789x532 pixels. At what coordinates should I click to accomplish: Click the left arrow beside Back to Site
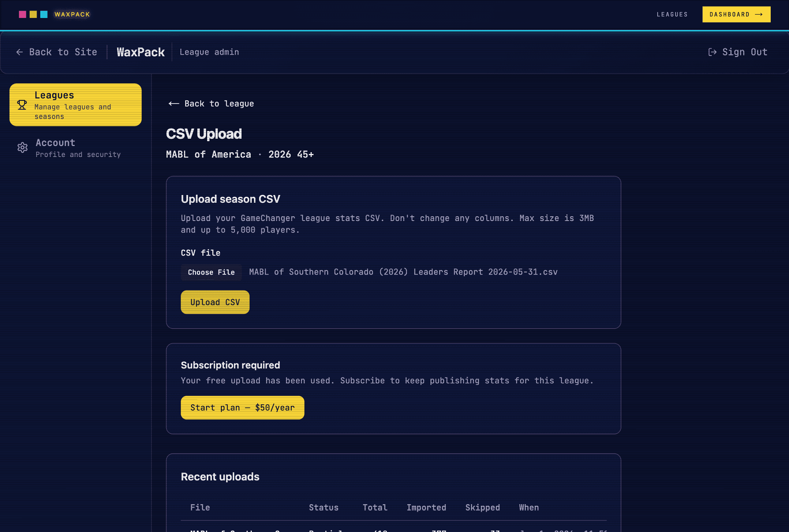click(19, 52)
